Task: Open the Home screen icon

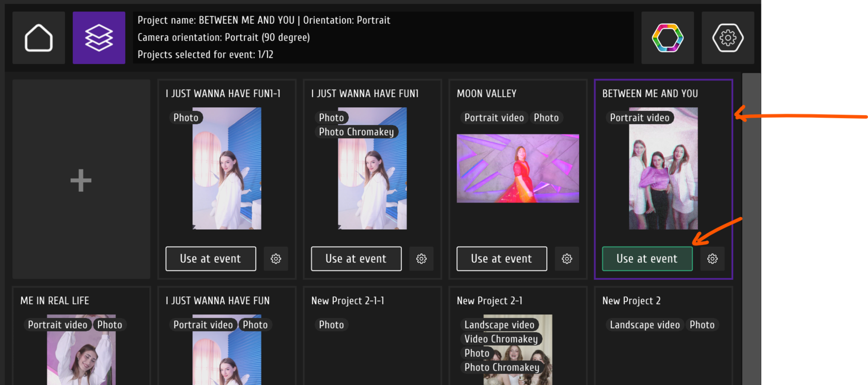Action: click(x=39, y=38)
